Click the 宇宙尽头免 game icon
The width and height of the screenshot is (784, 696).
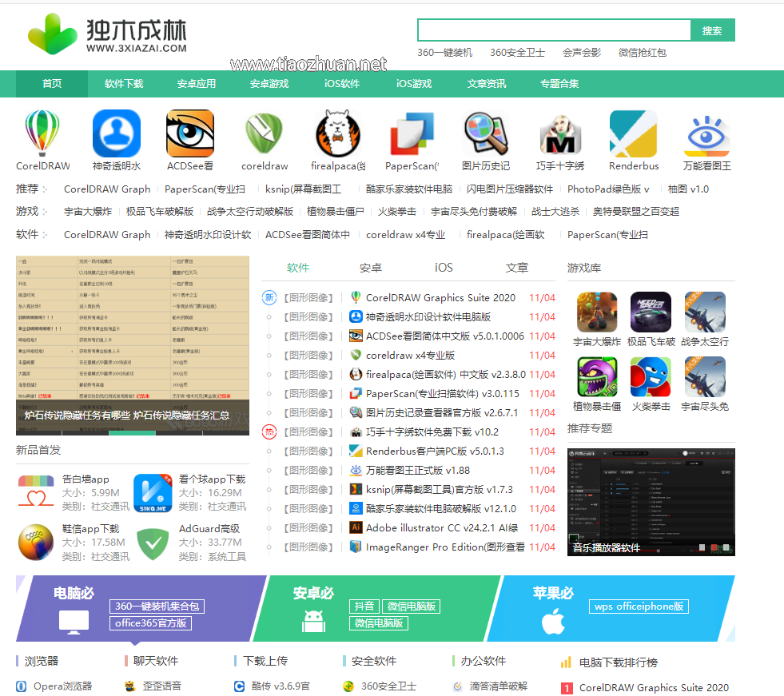[x=705, y=376]
